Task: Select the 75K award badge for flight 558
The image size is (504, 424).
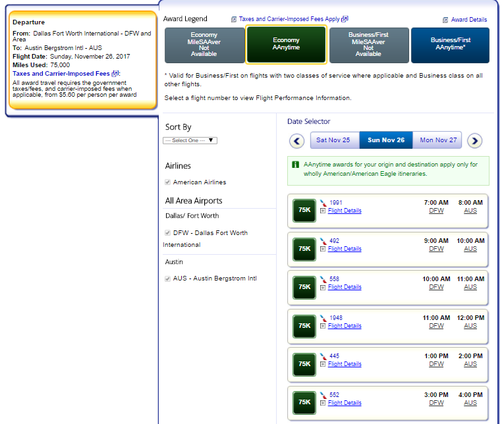Action: coord(304,287)
